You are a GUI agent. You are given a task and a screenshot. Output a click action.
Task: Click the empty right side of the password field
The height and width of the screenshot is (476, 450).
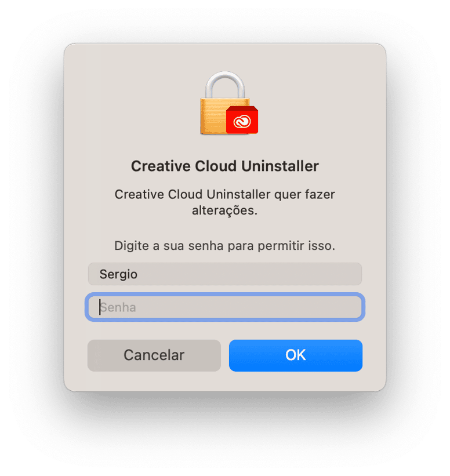point(273,307)
